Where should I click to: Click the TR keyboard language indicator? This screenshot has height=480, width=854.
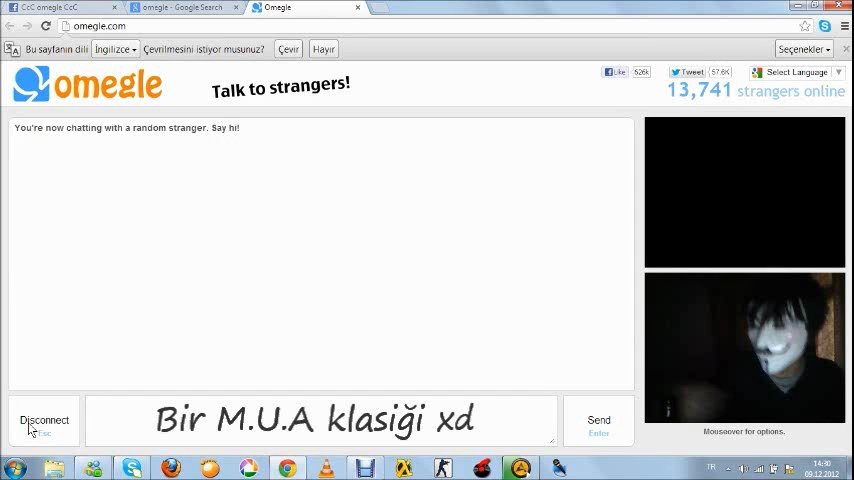coord(711,467)
